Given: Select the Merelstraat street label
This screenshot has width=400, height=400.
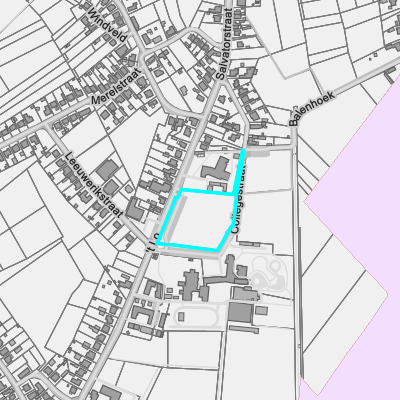Looking at the screenshot, I should (116, 87).
